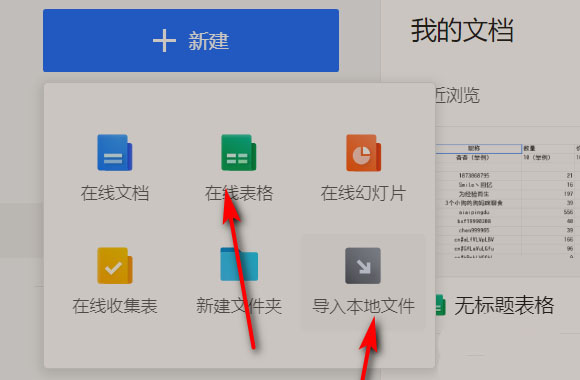Select the orange 在线幻灯片 slides icon
The height and width of the screenshot is (380, 580).
363,152
